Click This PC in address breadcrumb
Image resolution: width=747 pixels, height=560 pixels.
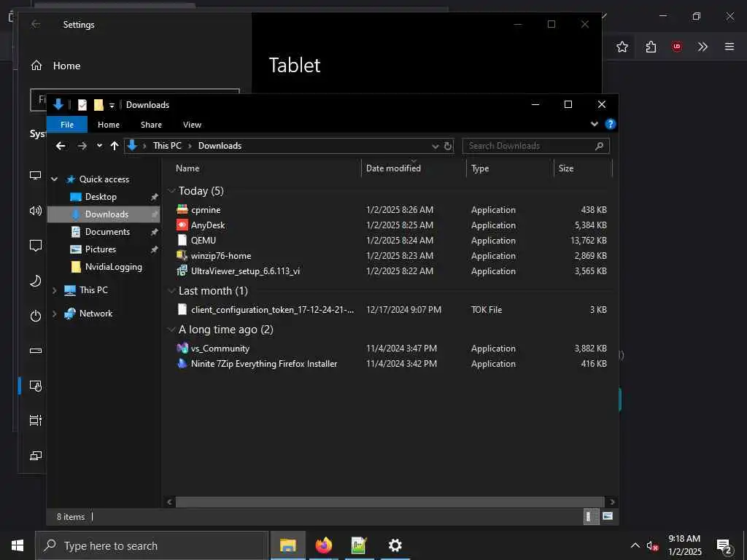(x=167, y=146)
